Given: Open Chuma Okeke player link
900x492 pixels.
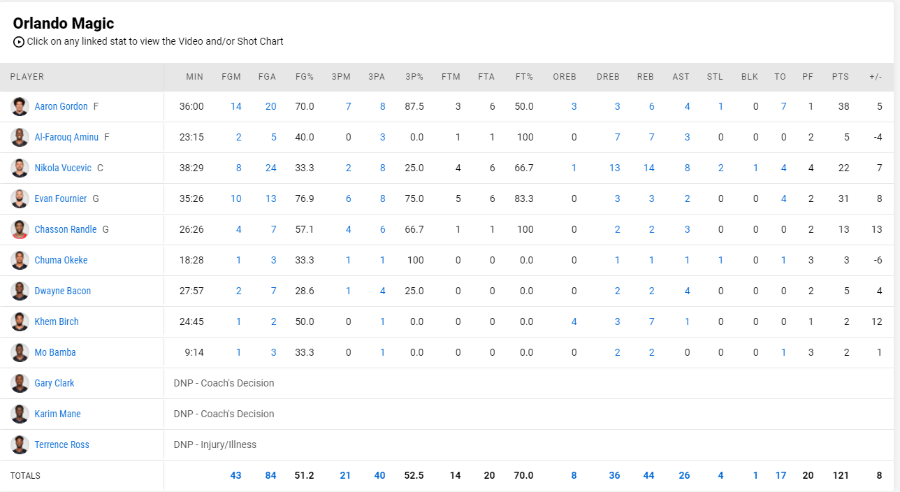Looking at the screenshot, I should pyautogui.click(x=61, y=260).
